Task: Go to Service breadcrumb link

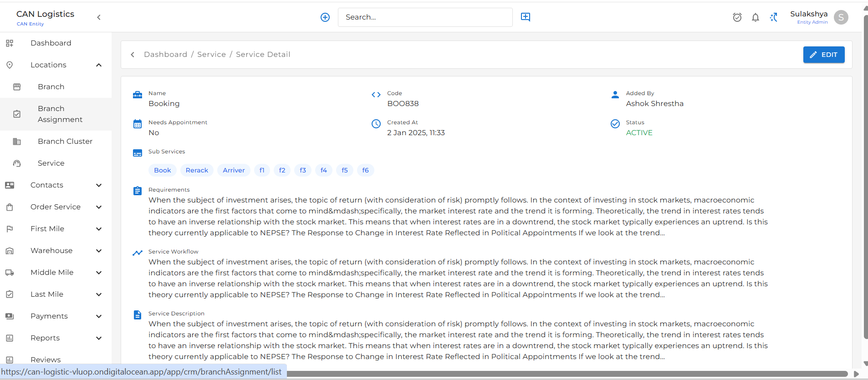Action: [211, 55]
